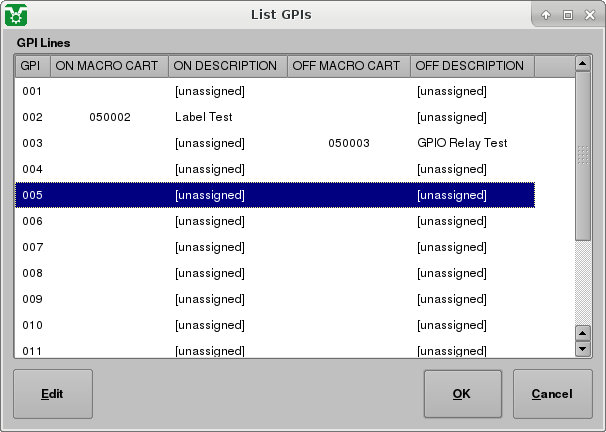The image size is (606, 432).
Task: Select GPI line 009 row
Action: [274, 299]
